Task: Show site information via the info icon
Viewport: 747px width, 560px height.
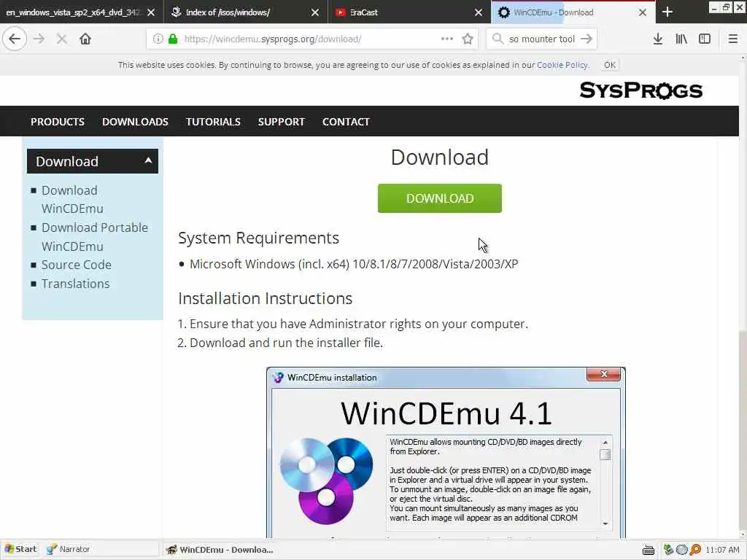Action: (158, 39)
